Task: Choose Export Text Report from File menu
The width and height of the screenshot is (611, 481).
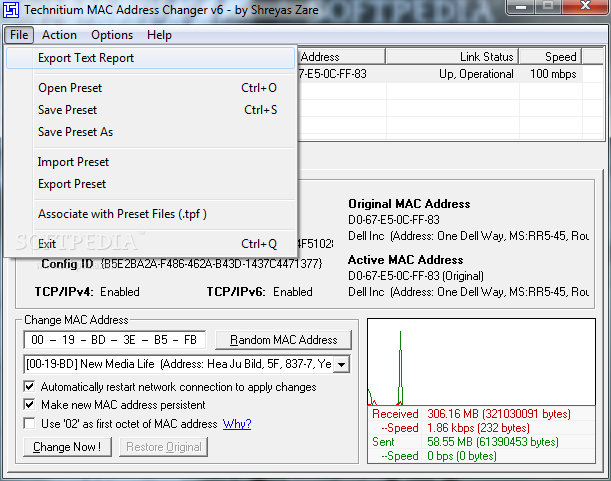Action: coord(150,58)
